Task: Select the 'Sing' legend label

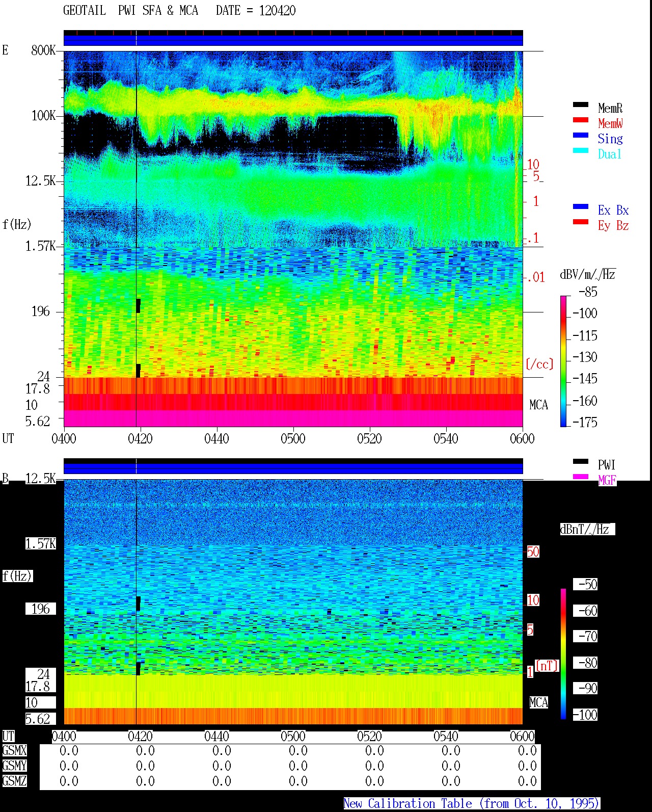Action: click(610, 139)
